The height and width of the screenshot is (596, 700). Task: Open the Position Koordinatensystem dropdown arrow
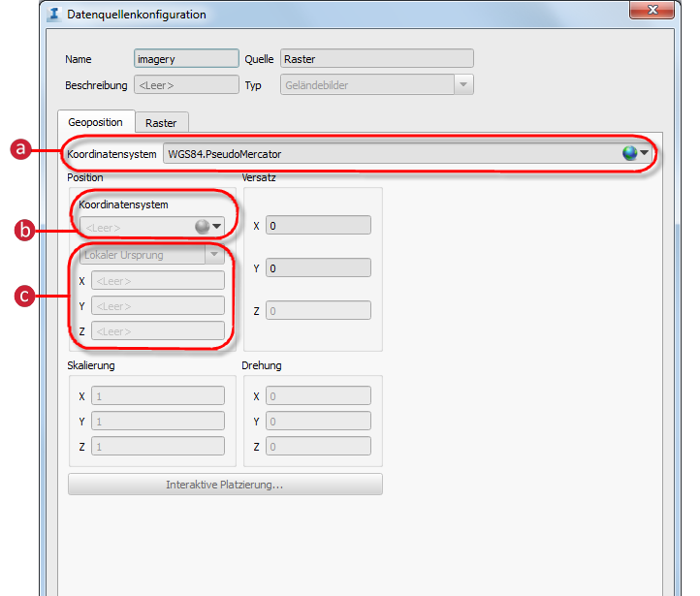tap(216, 226)
